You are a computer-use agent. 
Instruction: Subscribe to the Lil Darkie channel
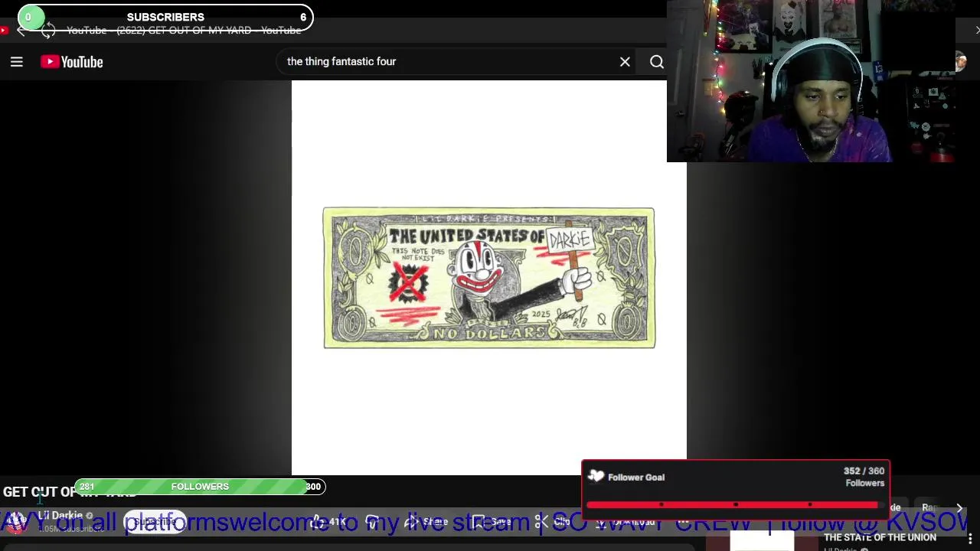click(x=155, y=522)
